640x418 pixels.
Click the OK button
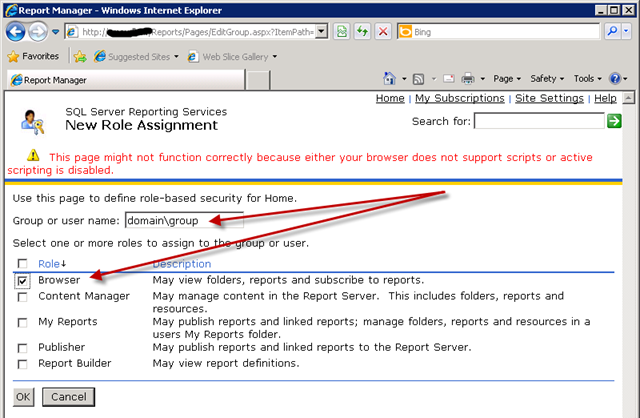pos(23,397)
